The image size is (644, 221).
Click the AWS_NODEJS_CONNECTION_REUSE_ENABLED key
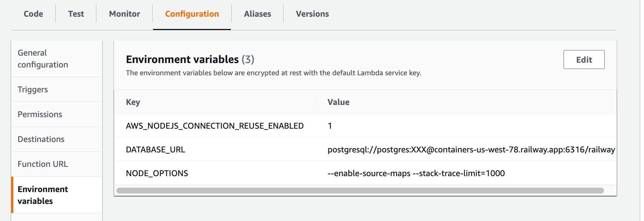pos(215,126)
